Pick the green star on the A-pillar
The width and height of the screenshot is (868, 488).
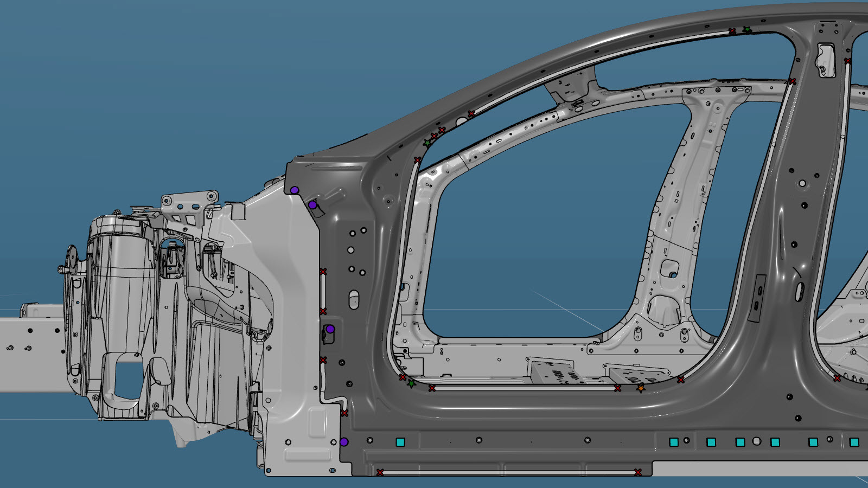(x=427, y=143)
